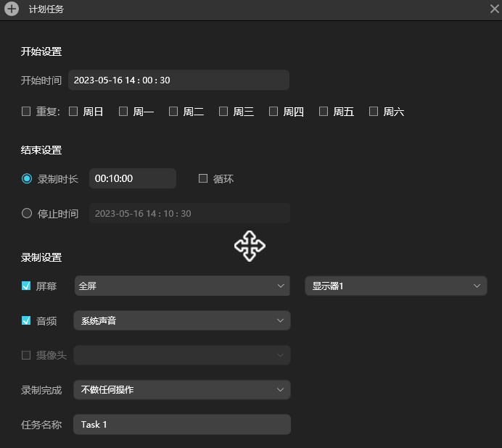Enable the 重复 repeat checkbox

click(26, 112)
